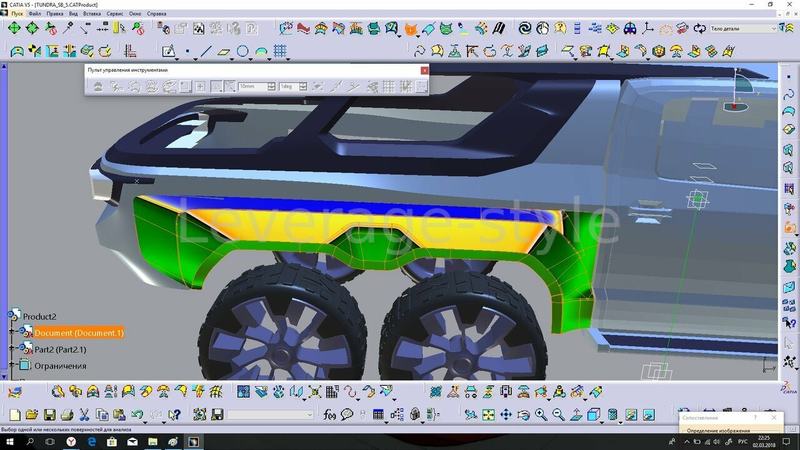Toggle the grid icon in sketch toolbar

click(280, 51)
